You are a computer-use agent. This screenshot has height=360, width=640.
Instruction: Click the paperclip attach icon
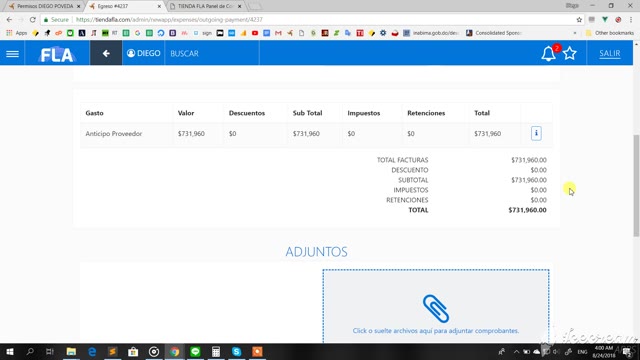pyautogui.click(x=436, y=309)
